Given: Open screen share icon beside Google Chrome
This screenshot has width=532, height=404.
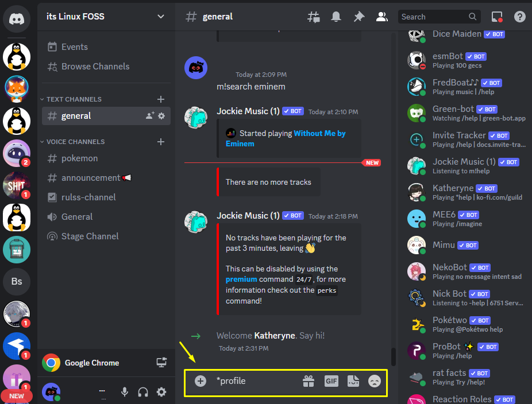Looking at the screenshot, I should click(161, 363).
